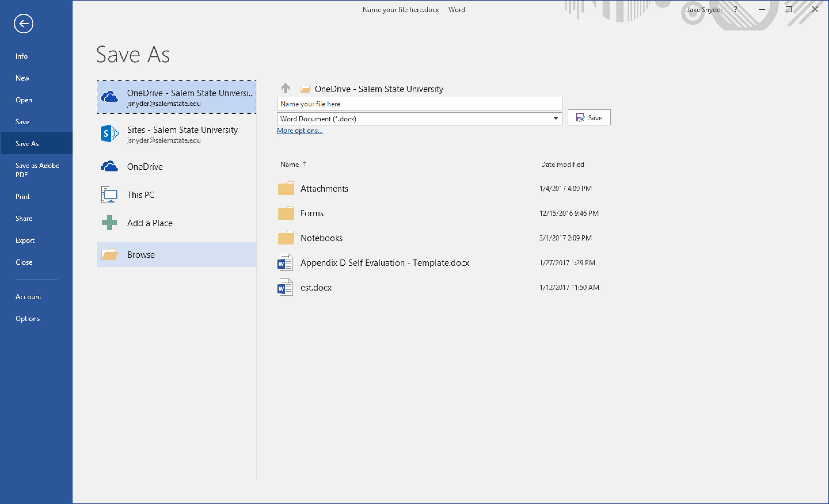Click the back arrow circle icon
This screenshot has height=504, width=829.
tap(24, 24)
